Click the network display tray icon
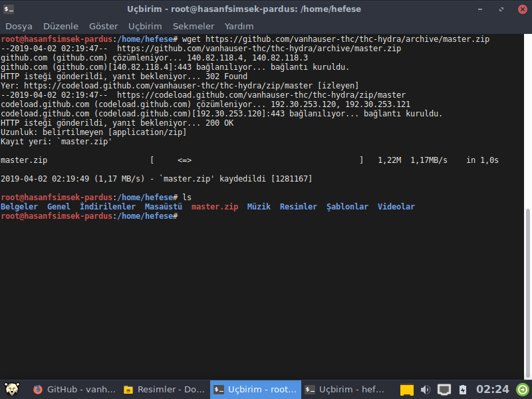Screen dimensions: 532x399 [444, 390]
